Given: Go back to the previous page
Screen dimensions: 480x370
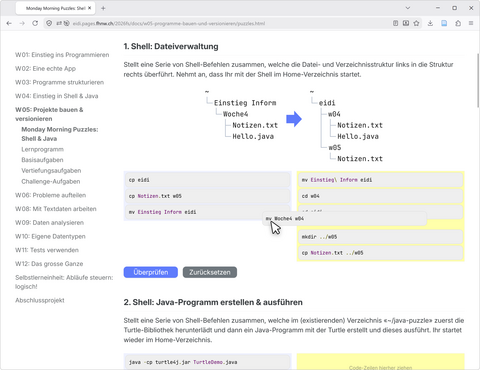Looking at the screenshot, I should tap(9, 23).
